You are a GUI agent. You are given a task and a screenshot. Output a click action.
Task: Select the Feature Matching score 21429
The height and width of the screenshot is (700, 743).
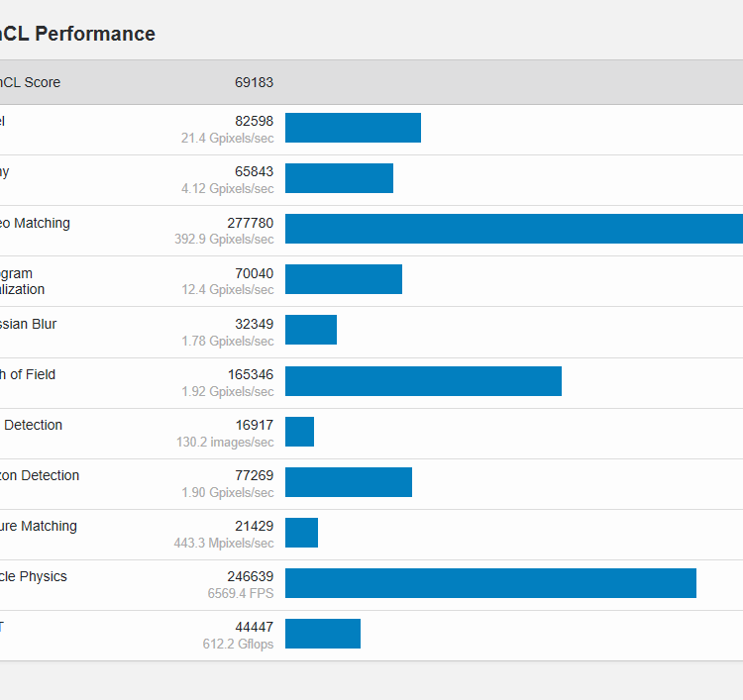[x=254, y=526]
